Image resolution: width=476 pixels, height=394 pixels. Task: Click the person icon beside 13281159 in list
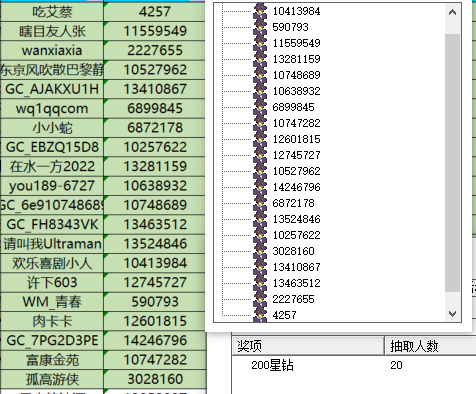260,59
